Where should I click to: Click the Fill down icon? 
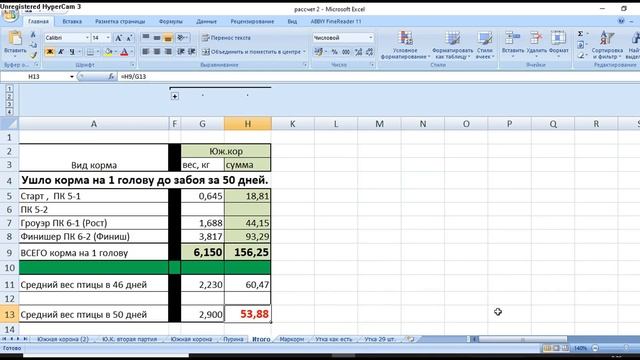580,45
